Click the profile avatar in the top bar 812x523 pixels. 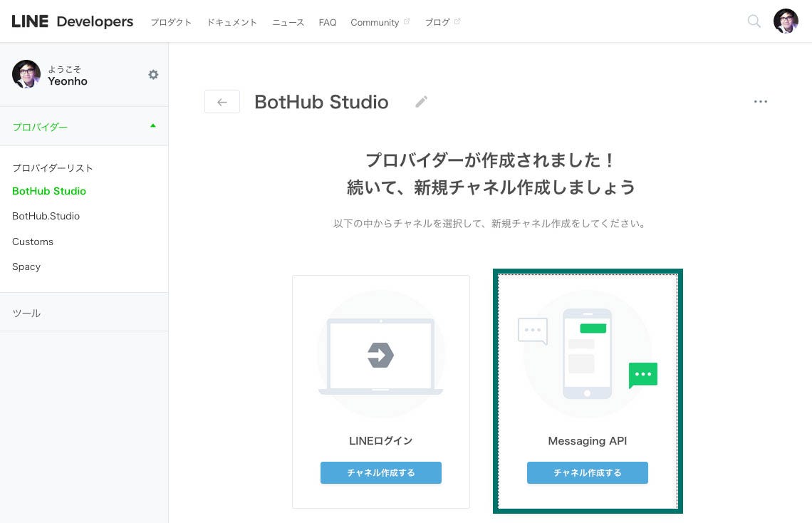[786, 21]
